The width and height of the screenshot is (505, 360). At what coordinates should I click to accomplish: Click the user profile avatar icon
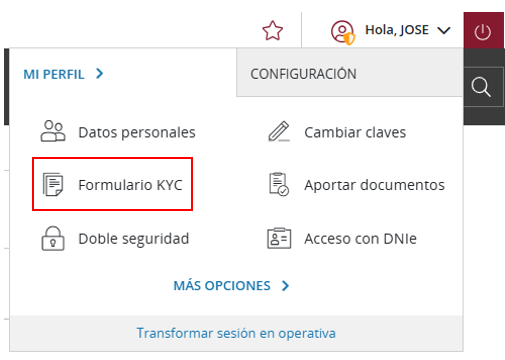[342, 32]
